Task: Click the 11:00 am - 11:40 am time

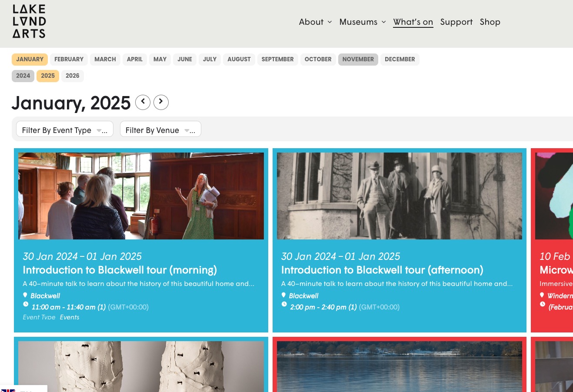Action: (63, 307)
